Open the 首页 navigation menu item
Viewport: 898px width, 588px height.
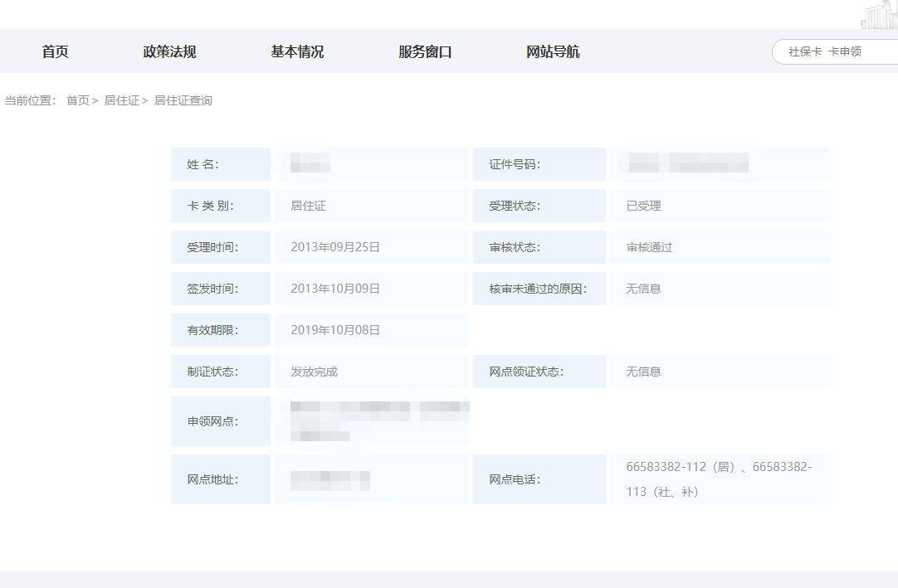click(55, 51)
